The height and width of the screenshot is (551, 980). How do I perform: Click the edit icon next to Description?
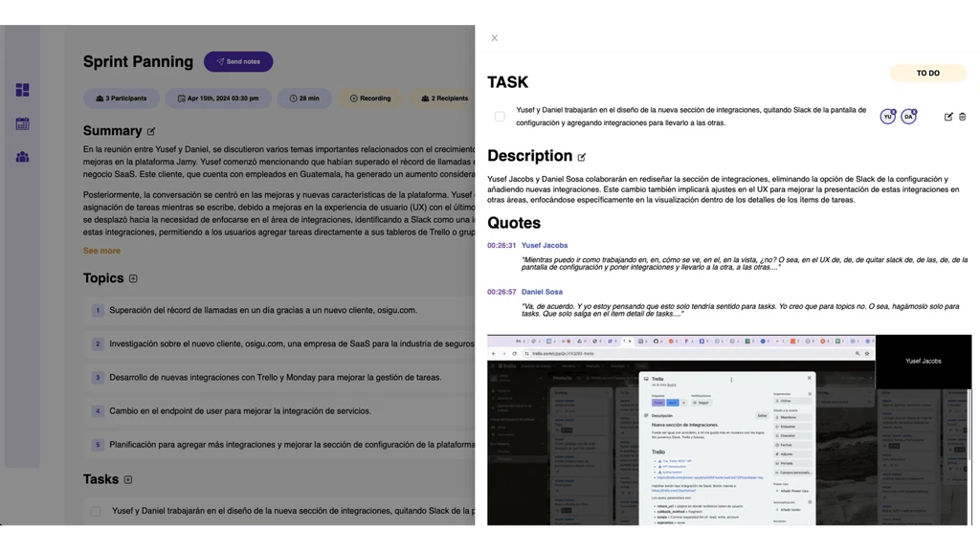click(581, 157)
